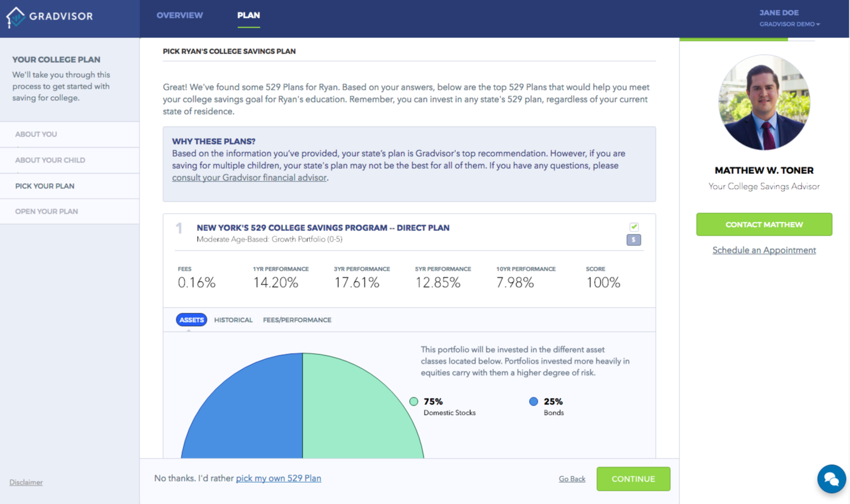Click the Matthew W. Toner name text
The width and height of the screenshot is (850, 504).
coord(764,170)
